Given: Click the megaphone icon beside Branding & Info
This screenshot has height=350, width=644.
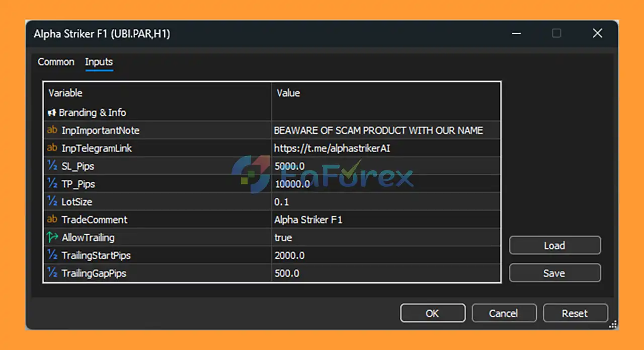Looking at the screenshot, I should 51,112.
